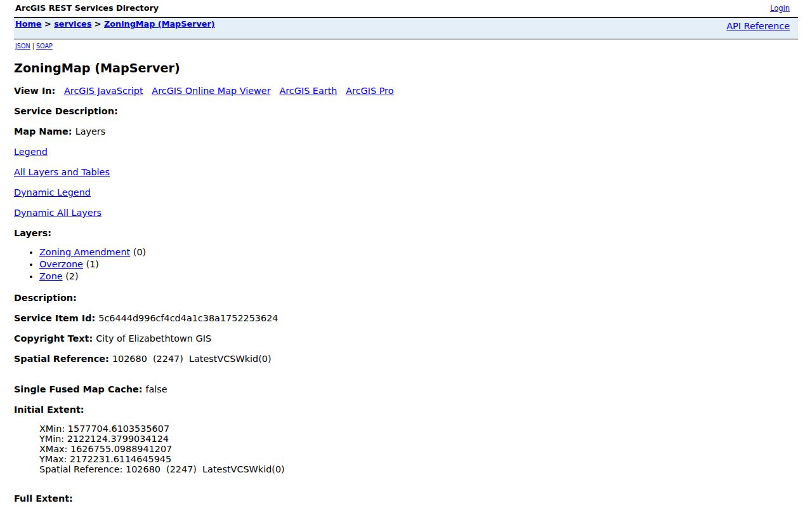Open the Zoning Amendment layer
This screenshot has width=812, height=508.
pyautogui.click(x=84, y=252)
